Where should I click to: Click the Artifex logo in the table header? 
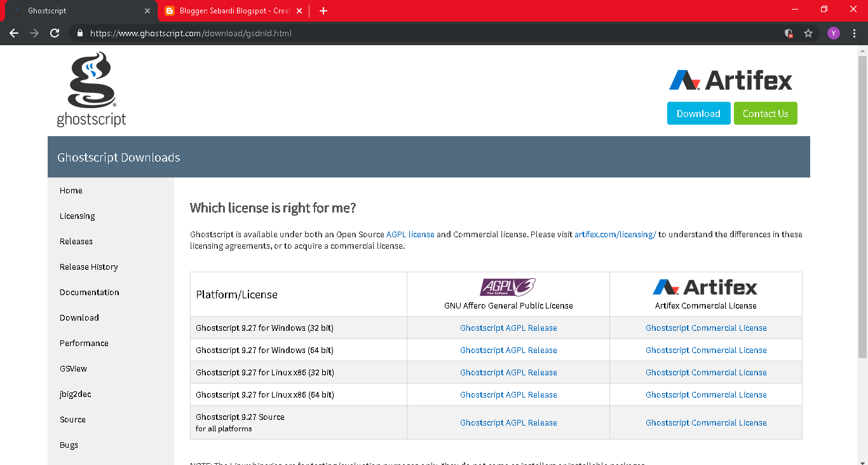[x=705, y=288]
